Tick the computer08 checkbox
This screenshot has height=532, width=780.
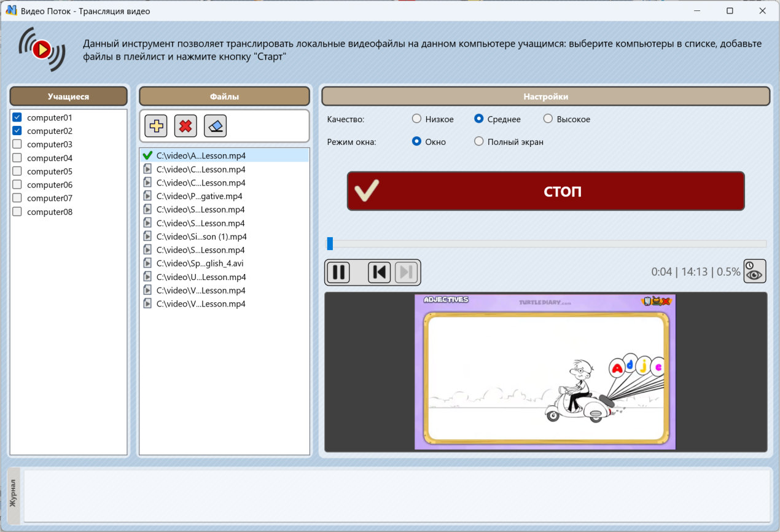coord(17,212)
